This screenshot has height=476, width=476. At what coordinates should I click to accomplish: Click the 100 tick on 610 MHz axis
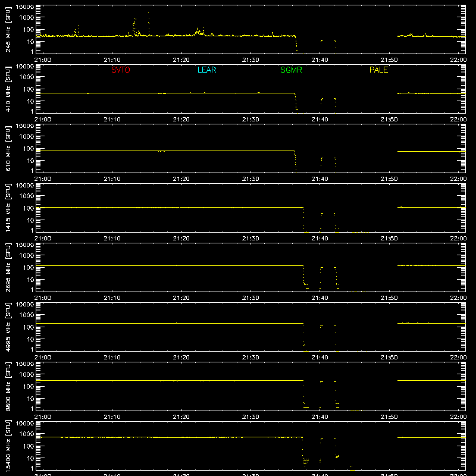pyautogui.click(x=29, y=149)
